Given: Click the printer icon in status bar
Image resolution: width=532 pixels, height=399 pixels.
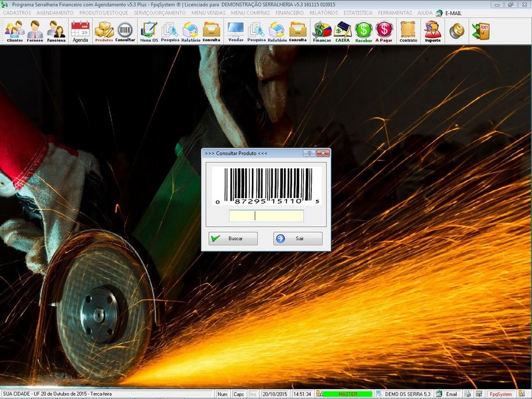Looking at the screenshot, I should 468,394.
